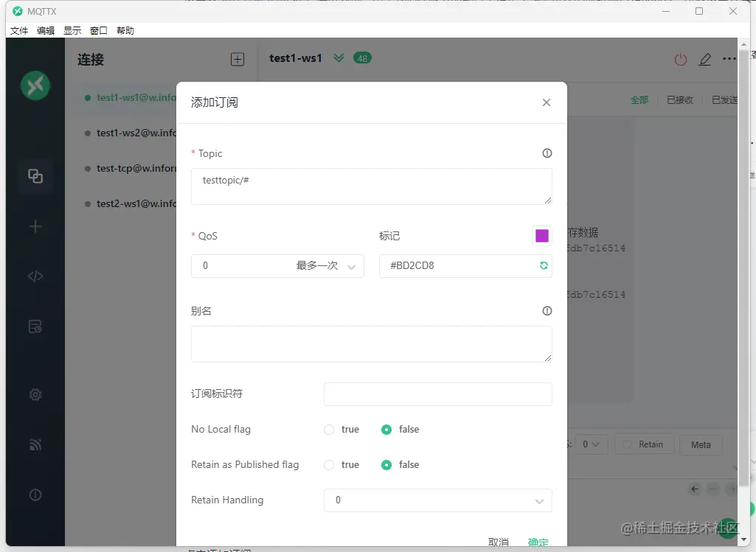Viewport: 756px width, 552px height.
Task: Select the test1-ws1@w.info connection
Action: (125, 97)
